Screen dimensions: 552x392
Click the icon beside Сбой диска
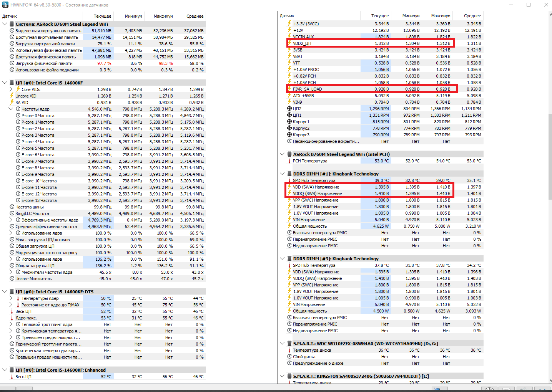pos(289,357)
